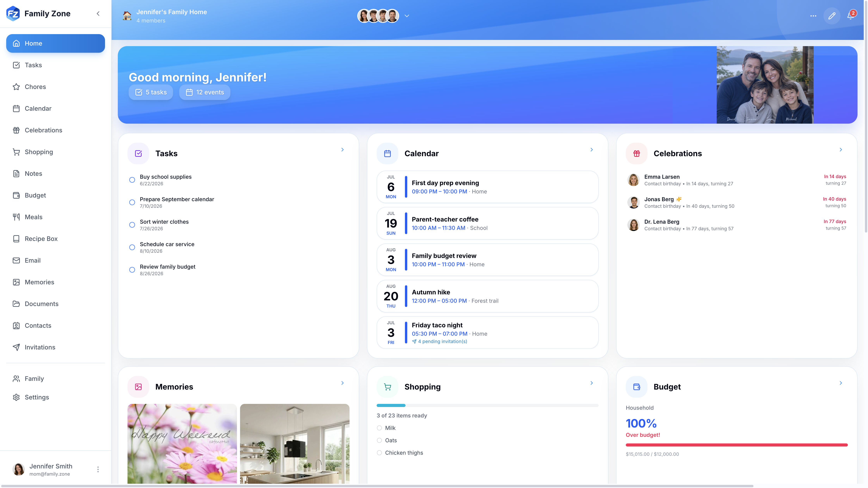Viewport: 868px width, 488px height.
Task: Expand the Tasks card with its chevron
Action: (342, 150)
